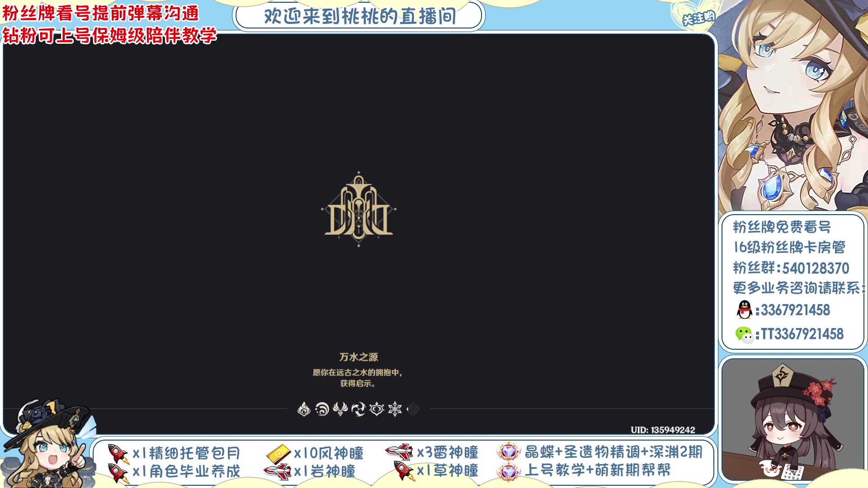Click the text 粉丝牌免费看号
Image resolution: width=868 pixels, height=488 pixels.
pyautogui.click(x=782, y=227)
